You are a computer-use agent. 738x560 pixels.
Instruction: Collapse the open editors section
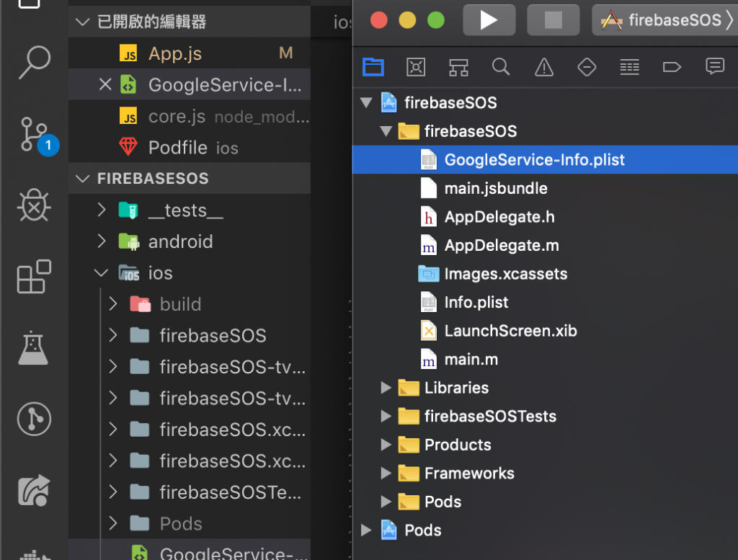tap(83, 22)
